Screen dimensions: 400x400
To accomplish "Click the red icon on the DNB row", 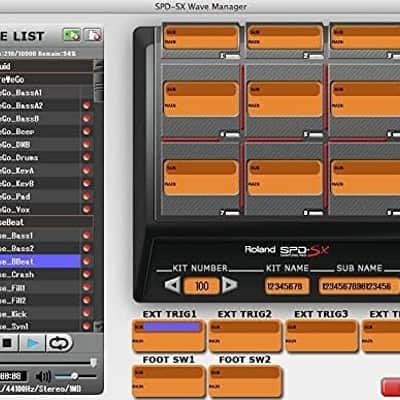I will click(x=87, y=144).
